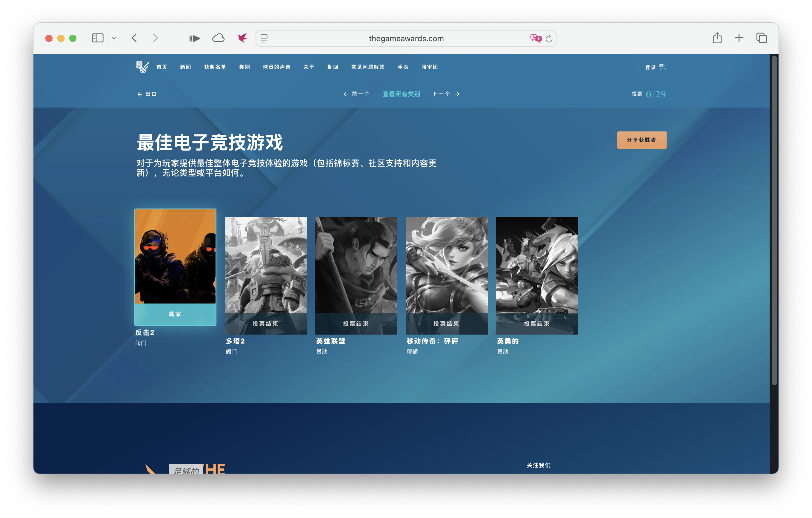
Task: Reload the page with the refresh icon
Action: (x=549, y=38)
